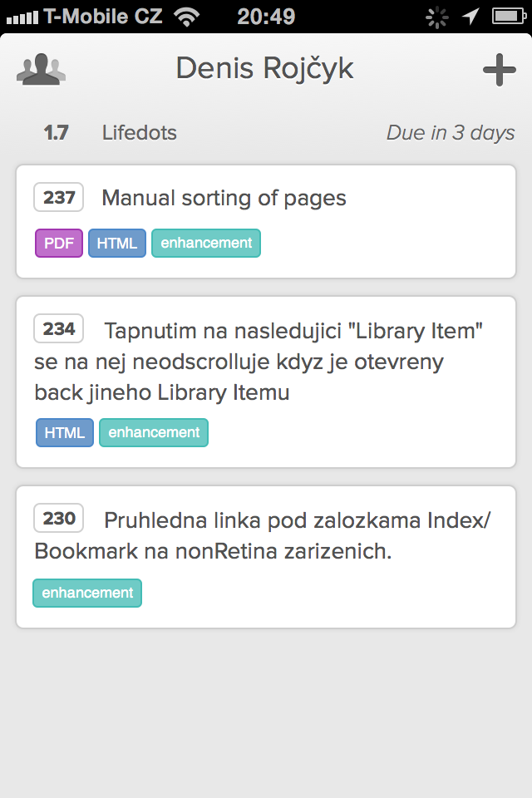Select issue number badge 237

click(x=58, y=197)
